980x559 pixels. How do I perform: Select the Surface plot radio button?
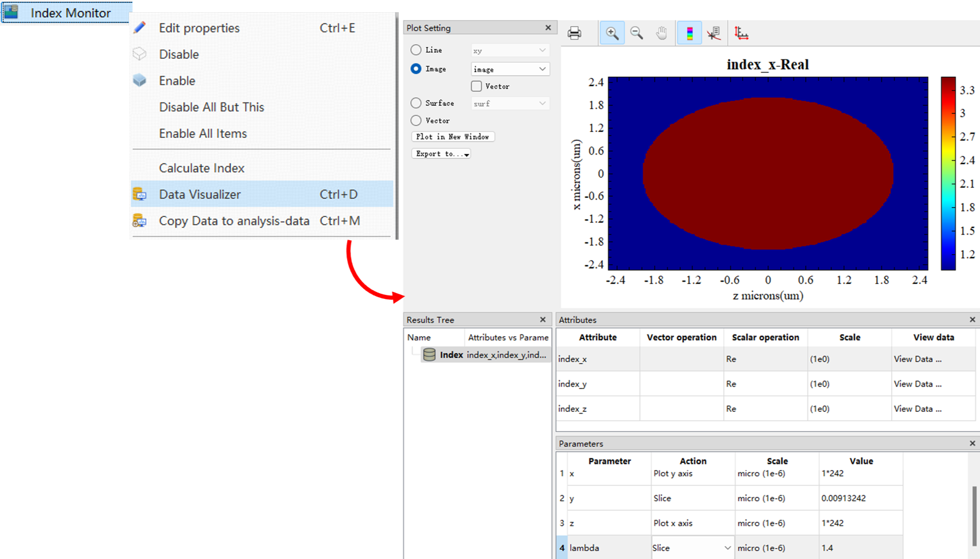tap(416, 103)
